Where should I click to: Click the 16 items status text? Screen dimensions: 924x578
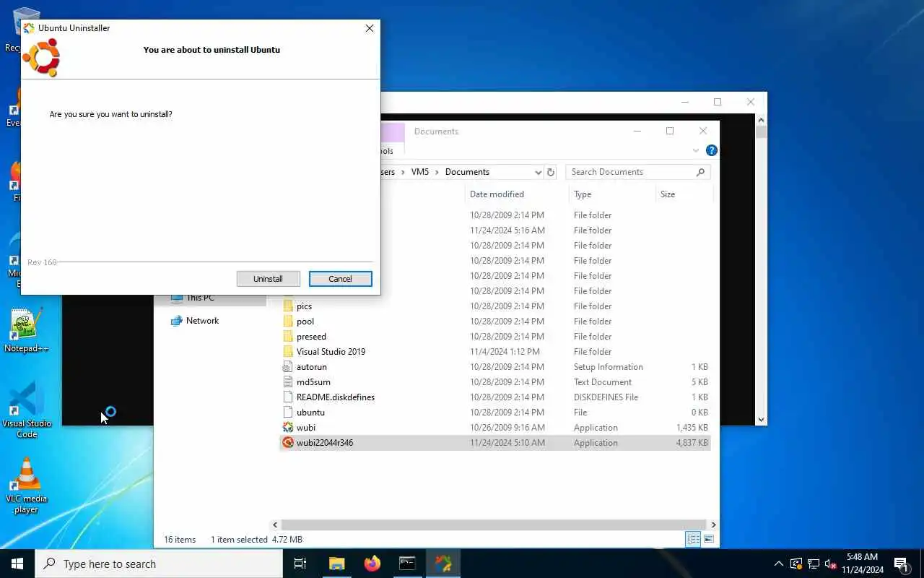point(180,540)
